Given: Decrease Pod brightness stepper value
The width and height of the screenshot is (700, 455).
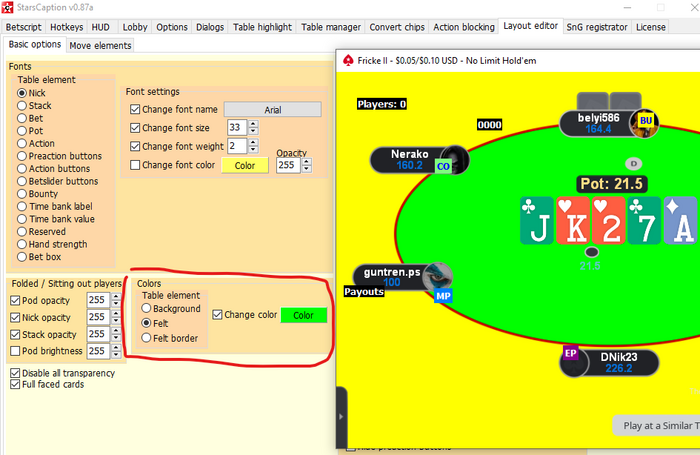Looking at the screenshot, I should click(116, 355).
